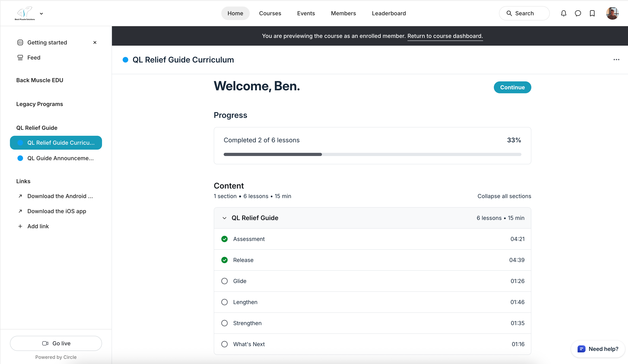The height and width of the screenshot is (364, 628).
Task: Click Return to course dashboard link
Action: pyautogui.click(x=445, y=36)
